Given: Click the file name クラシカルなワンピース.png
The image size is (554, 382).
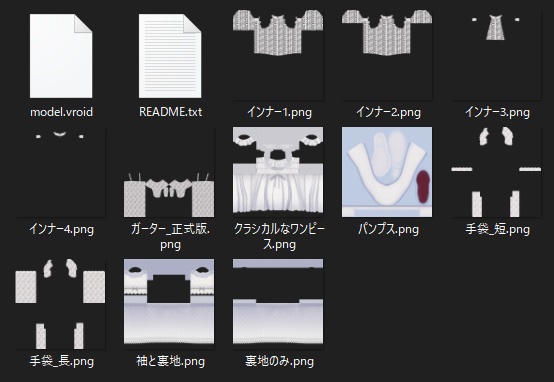Looking at the screenshot, I should click(x=279, y=237).
